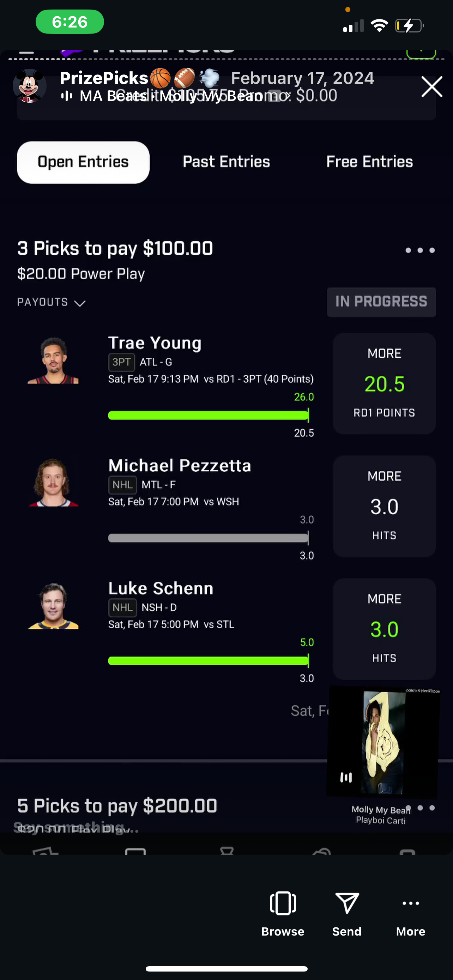Switch to Free Entries tab
Image resolution: width=453 pixels, height=980 pixels.
coord(369,162)
